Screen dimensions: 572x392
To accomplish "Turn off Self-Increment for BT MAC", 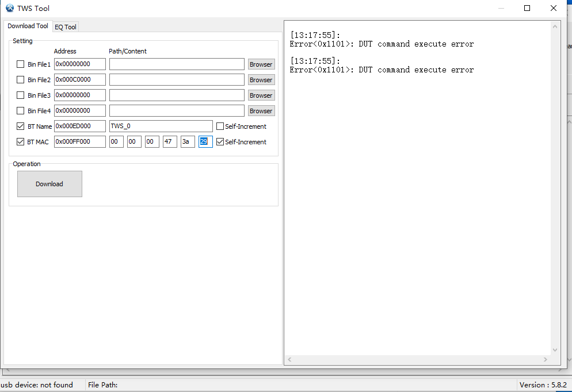I will click(220, 142).
